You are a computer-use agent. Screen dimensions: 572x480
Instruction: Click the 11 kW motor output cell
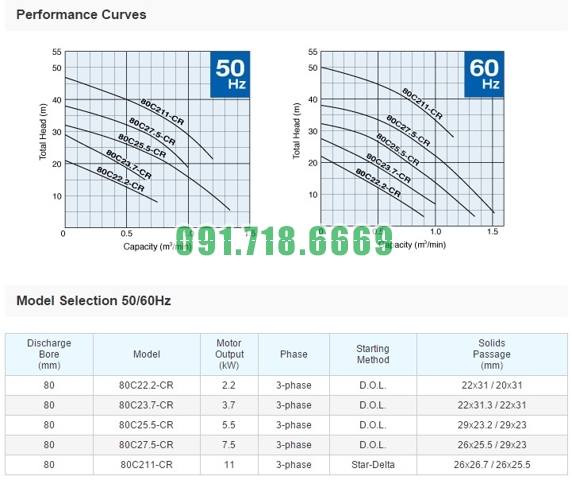(229, 465)
